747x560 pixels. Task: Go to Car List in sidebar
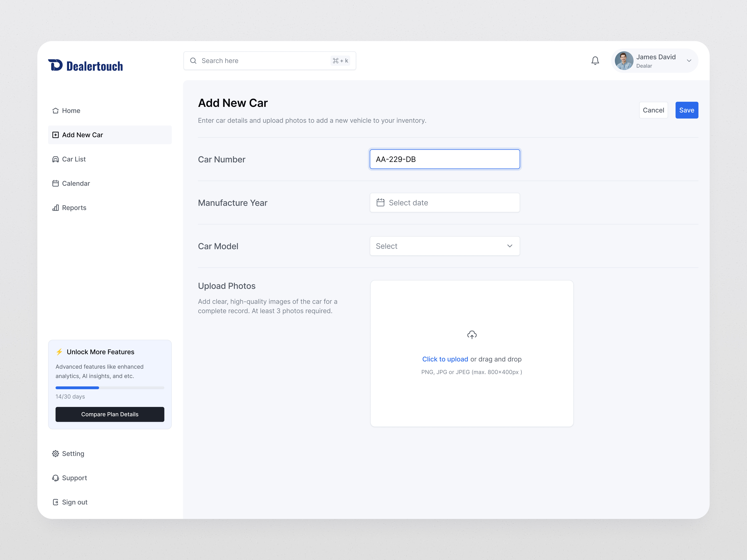74,159
